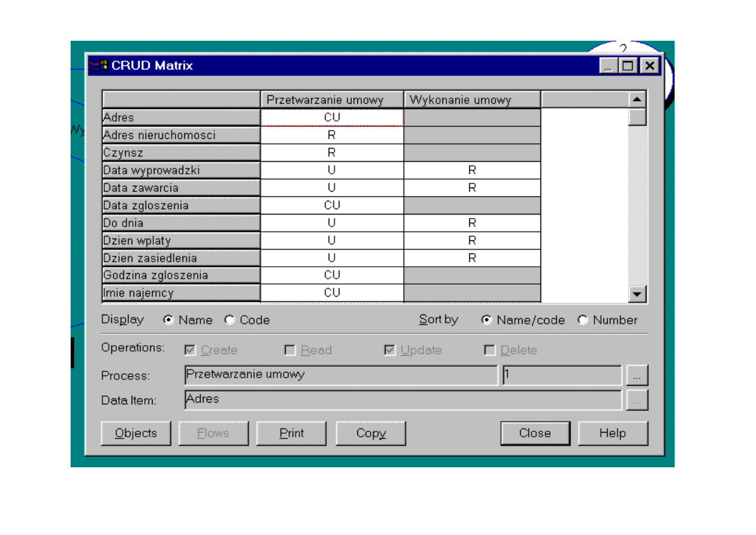Maximize the CRUD Matrix window
This screenshot has width=756, height=535.
[629, 66]
